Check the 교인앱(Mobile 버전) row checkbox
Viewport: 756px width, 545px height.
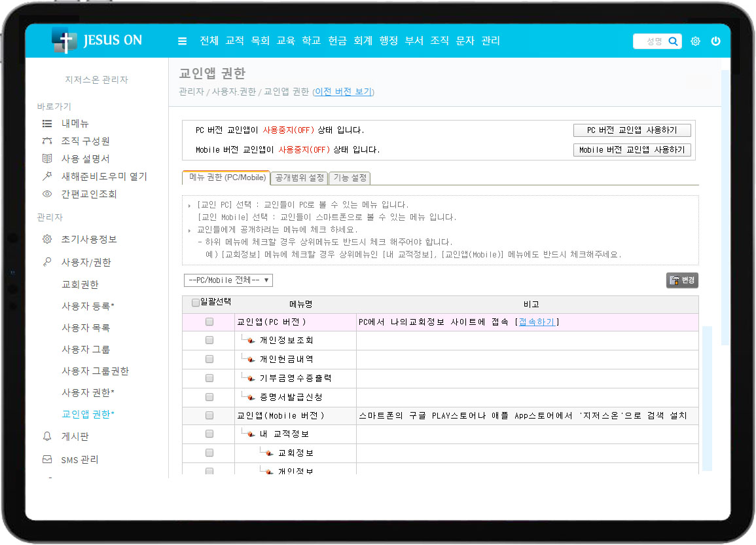pyautogui.click(x=209, y=415)
